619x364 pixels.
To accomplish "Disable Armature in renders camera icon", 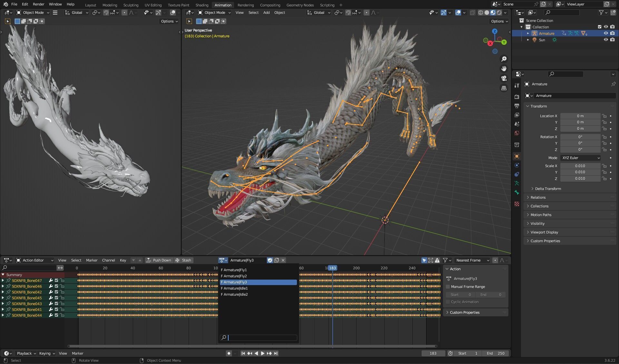I will click(612, 33).
